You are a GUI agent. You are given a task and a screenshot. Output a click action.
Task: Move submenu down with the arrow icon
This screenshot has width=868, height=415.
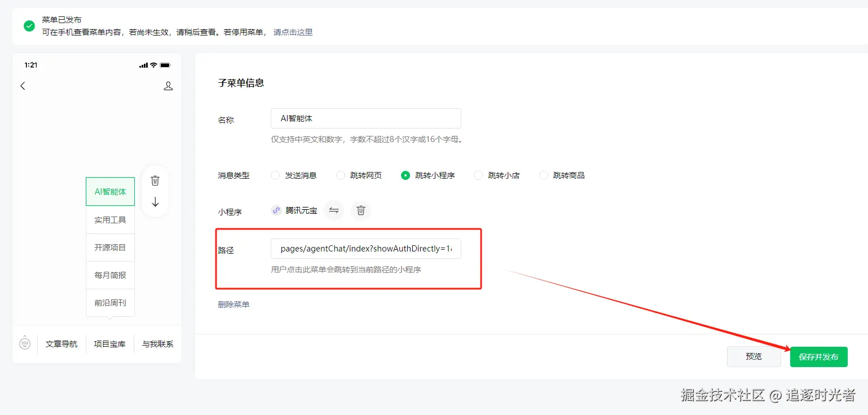[155, 202]
